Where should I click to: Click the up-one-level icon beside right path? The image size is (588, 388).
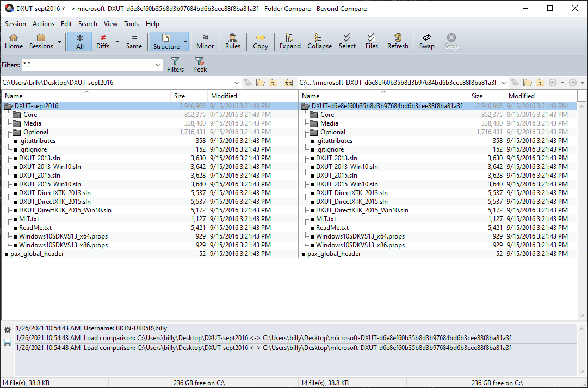(540, 83)
